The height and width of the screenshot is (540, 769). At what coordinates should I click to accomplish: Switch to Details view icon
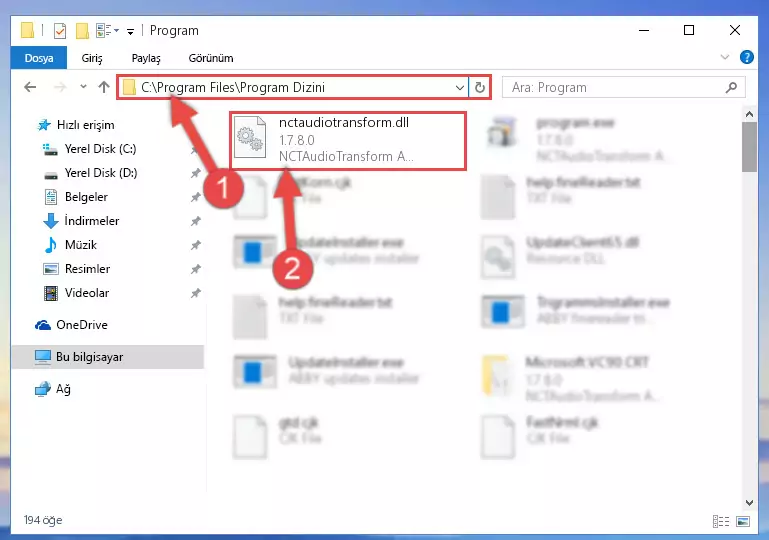pyautogui.click(x=720, y=521)
